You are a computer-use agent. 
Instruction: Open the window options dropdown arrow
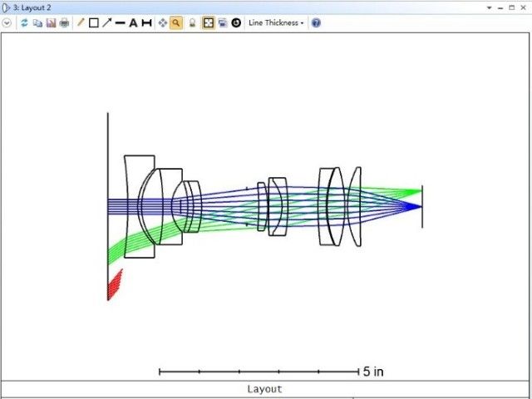tap(490, 7)
